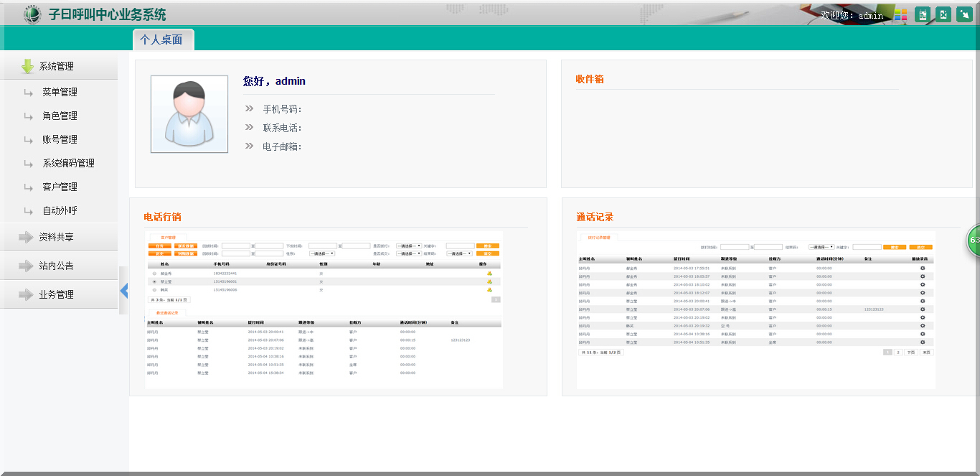Image resolution: width=980 pixels, height=476 pixels.
Task: Open 自动外呼 from the sidebar
Action: [60, 210]
